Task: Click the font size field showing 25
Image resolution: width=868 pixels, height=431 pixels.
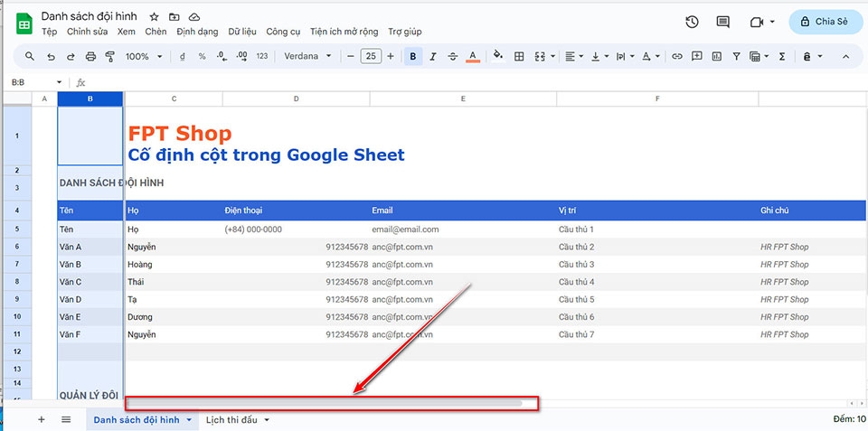Action: point(371,56)
